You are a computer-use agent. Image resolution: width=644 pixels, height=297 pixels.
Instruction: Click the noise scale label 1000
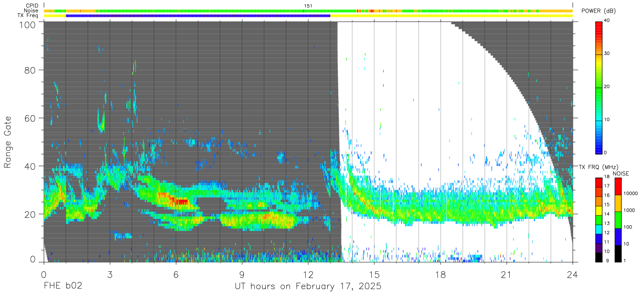630,210
